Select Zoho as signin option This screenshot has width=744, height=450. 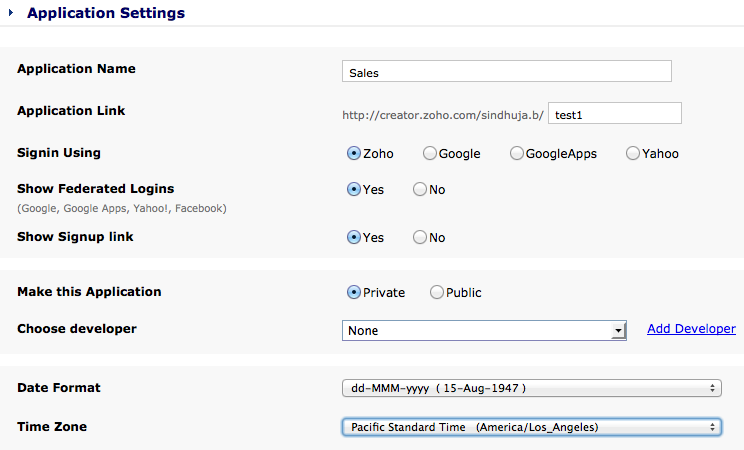(x=354, y=154)
